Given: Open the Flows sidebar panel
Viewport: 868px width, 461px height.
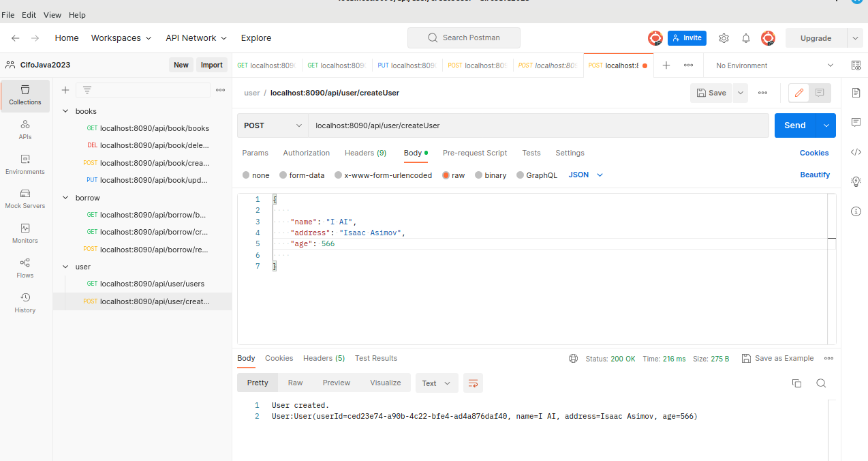Looking at the screenshot, I should click(25, 268).
